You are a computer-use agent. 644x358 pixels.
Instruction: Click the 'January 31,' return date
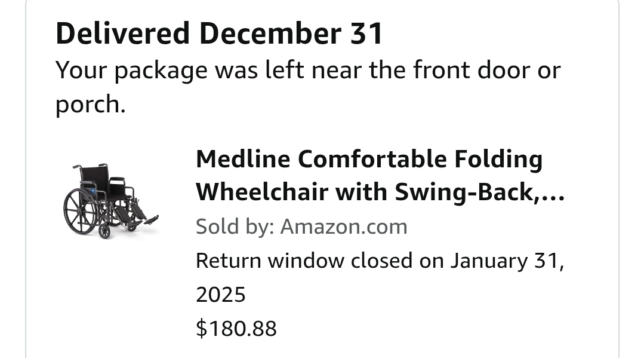pos(507,261)
